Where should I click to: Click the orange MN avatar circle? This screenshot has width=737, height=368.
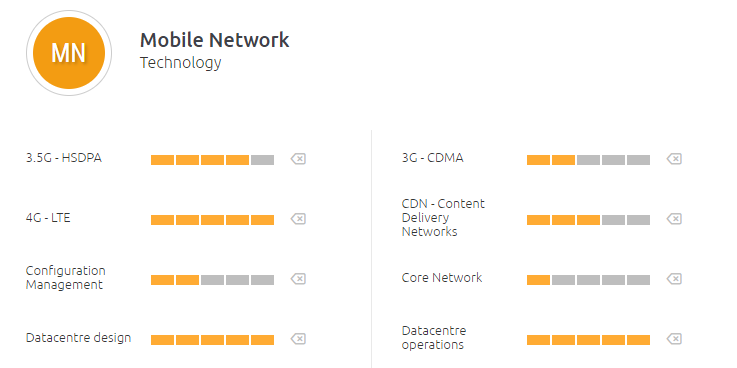point(69,53)
